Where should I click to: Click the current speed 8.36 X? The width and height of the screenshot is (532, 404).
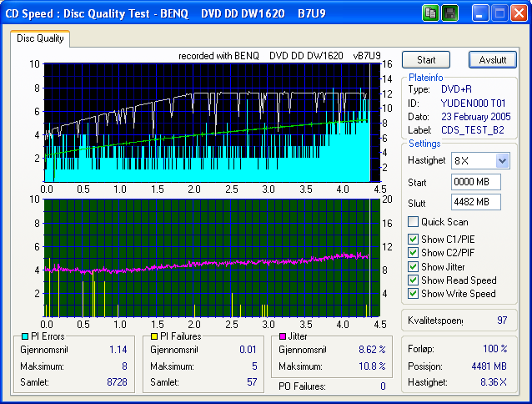coord(494,382)
